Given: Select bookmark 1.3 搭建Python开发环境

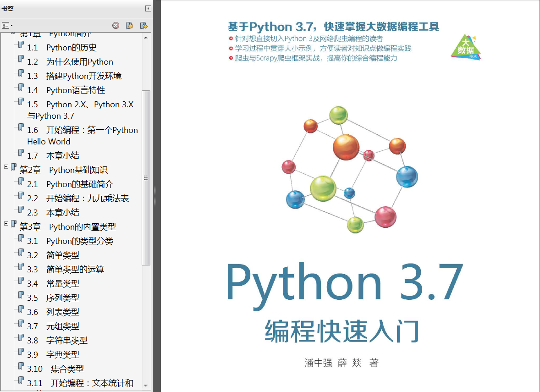Looking at the screenshot, I should click(x=74, y=76).
